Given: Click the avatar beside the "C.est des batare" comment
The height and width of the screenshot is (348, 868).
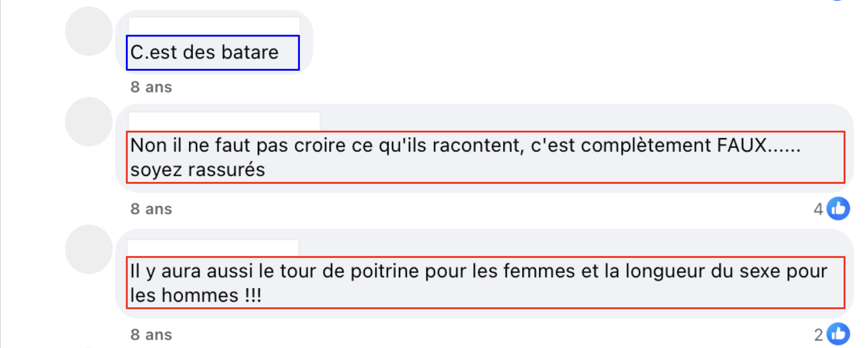Looking at the screenshot, I should coord(89,31).
